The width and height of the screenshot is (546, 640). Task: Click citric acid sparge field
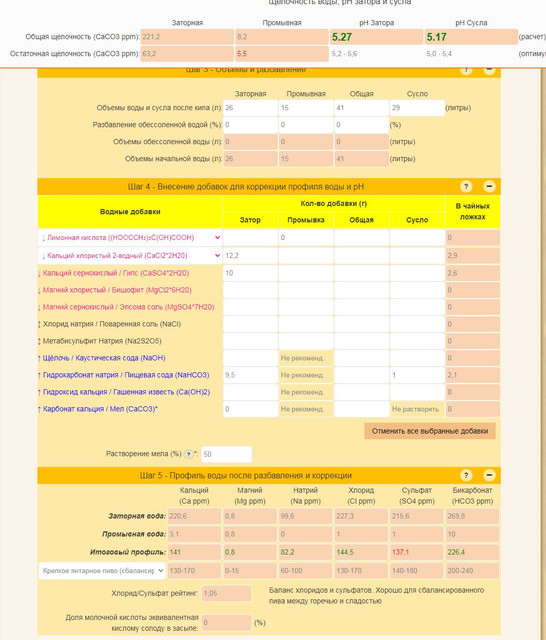(x=306, y=238)
